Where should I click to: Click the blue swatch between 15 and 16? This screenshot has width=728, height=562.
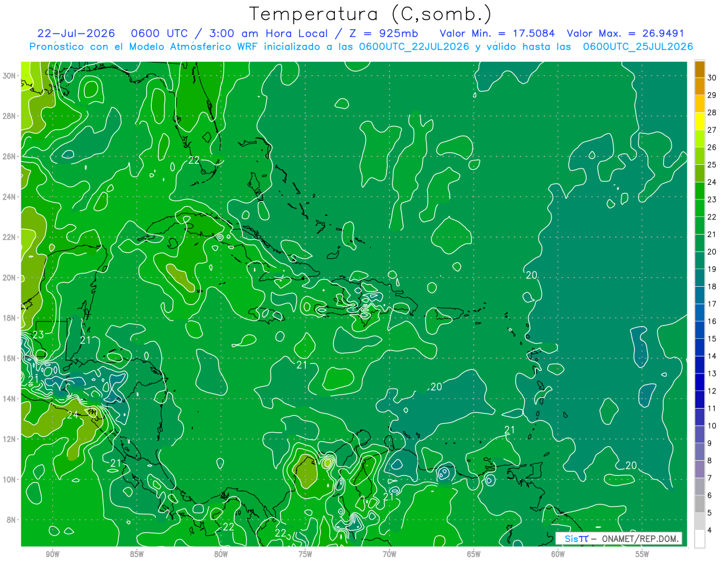point(699,330)
